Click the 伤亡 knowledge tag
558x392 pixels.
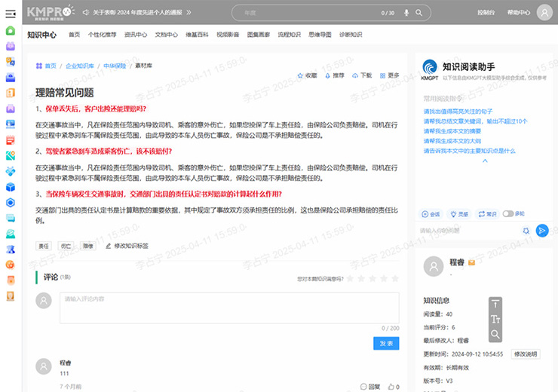(66, 246)
